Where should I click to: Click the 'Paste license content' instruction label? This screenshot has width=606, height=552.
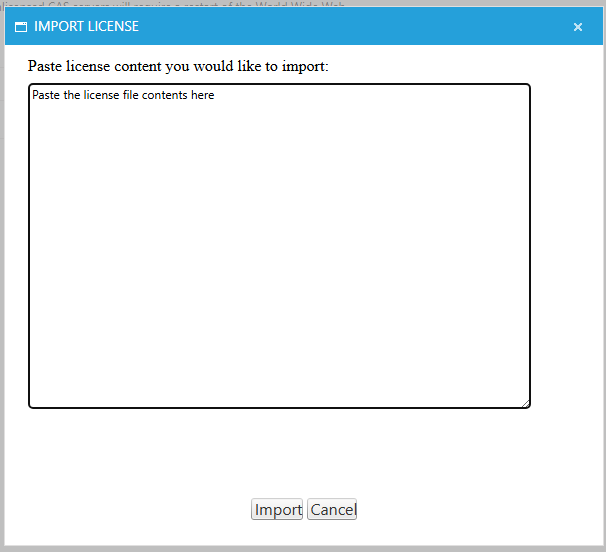[177, 67]
